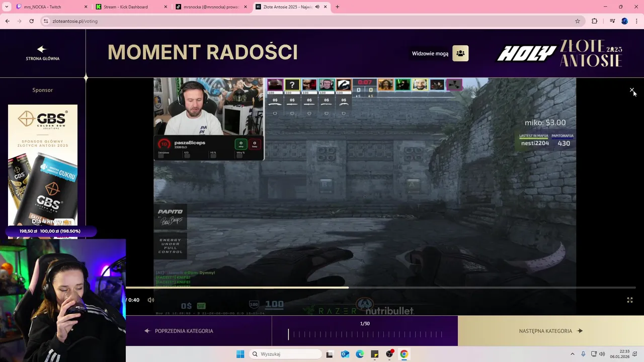Go forward in browser history
The width and height of the screenshot is (644, 362).
(19, 21)
